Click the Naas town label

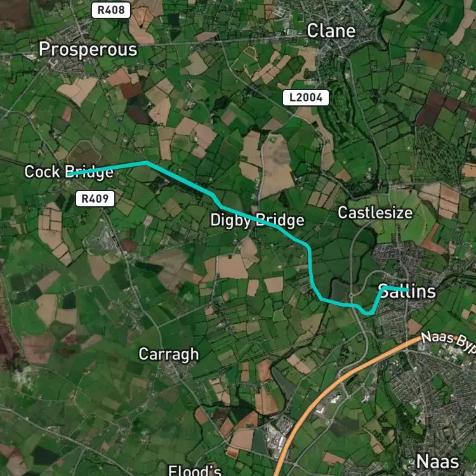437,461
